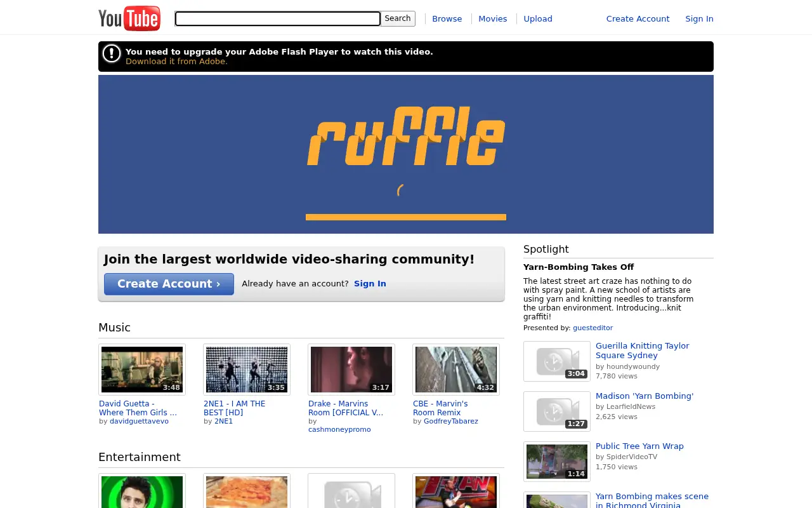The height and width of the screenshot is (508, 812).
Task: Click the Ruffle logo in player
Action: pyautogui.click(x=406, y=137)
